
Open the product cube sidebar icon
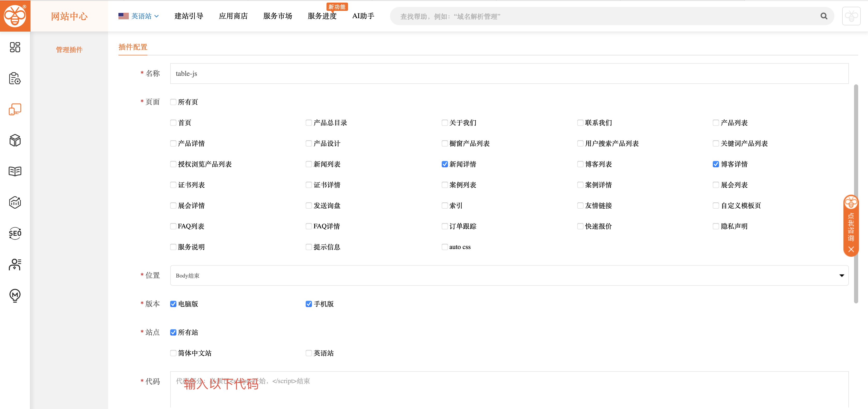(x=15, y=140)
